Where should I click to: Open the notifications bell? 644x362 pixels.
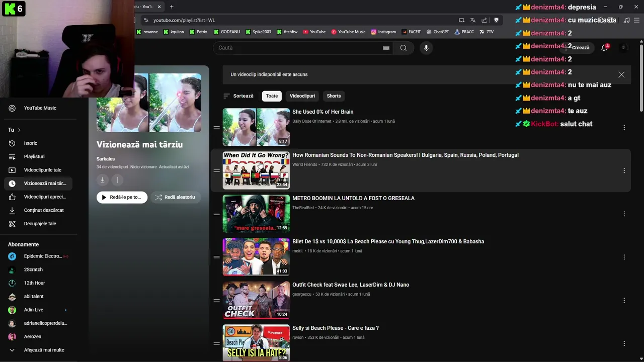tap(604, 48)
